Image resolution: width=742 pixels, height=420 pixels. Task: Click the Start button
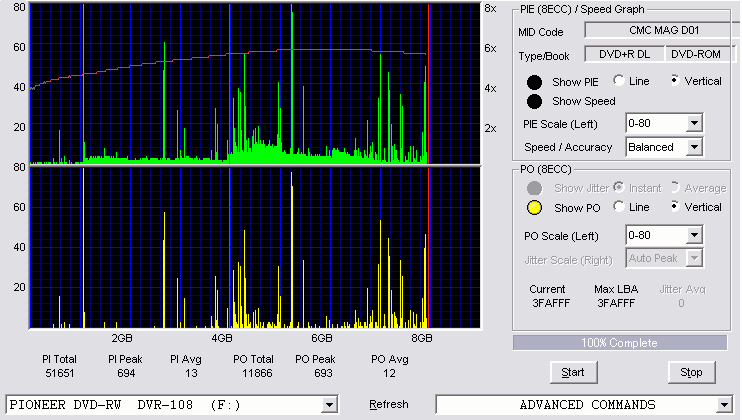point(574,373)
